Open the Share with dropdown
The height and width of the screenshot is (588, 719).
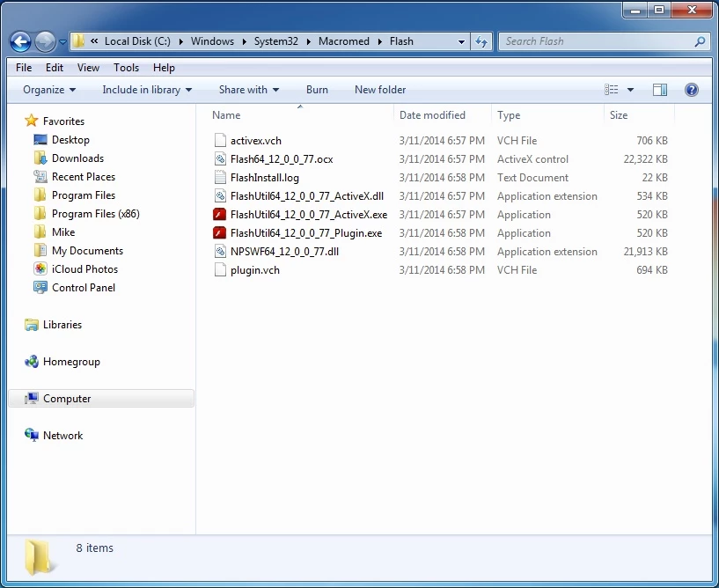tap(248, 90)
